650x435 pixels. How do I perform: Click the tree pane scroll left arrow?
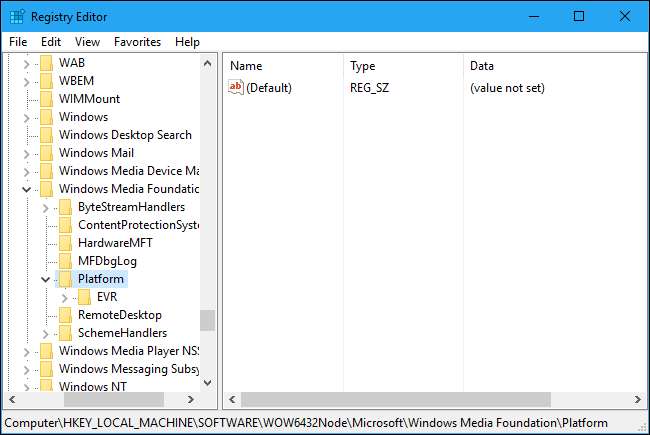[x=12, y=400]
